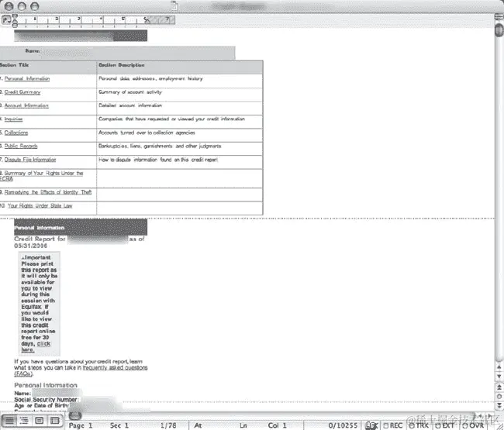
Task: Switch to Notebook Layout view in the view switcher
Action: click(54, 421)
